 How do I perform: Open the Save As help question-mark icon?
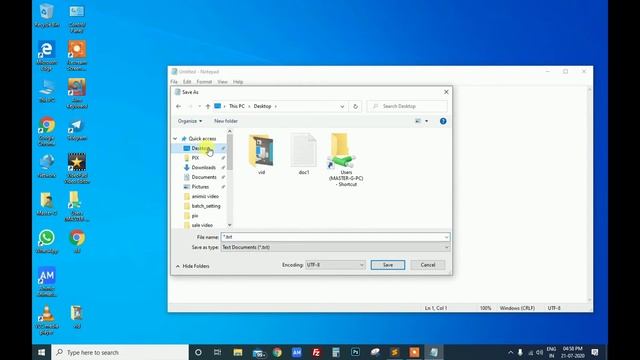[443, 121]
